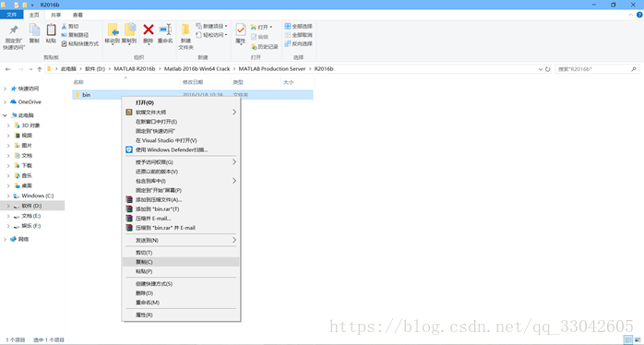The image size is (644, 345).
Task: Choose Delete (删除(D)) in the context menu
Action: (x=181, y=293)
